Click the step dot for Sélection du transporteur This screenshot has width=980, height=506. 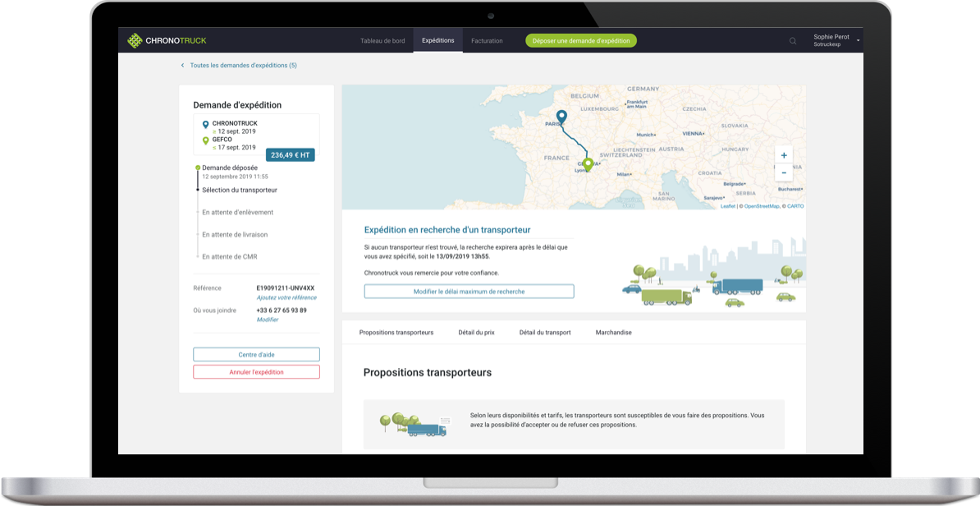[198, 189]
